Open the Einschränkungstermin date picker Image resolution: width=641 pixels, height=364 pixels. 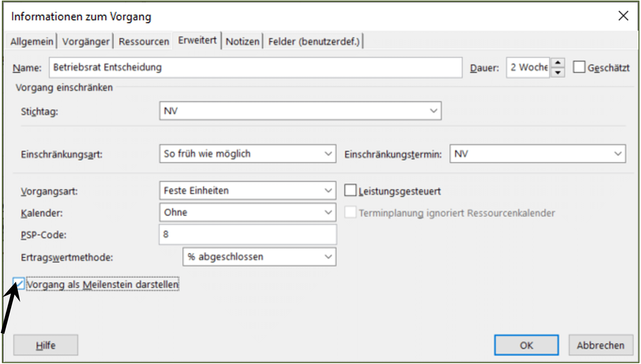(x=618, y=154)
